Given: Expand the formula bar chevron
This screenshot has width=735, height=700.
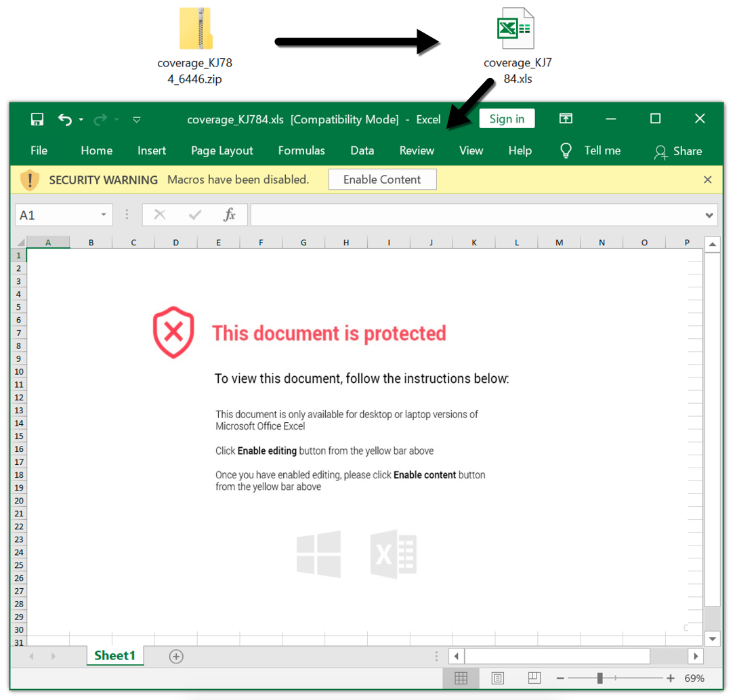Looking at the screenshot, I should [x=709, y=215].
